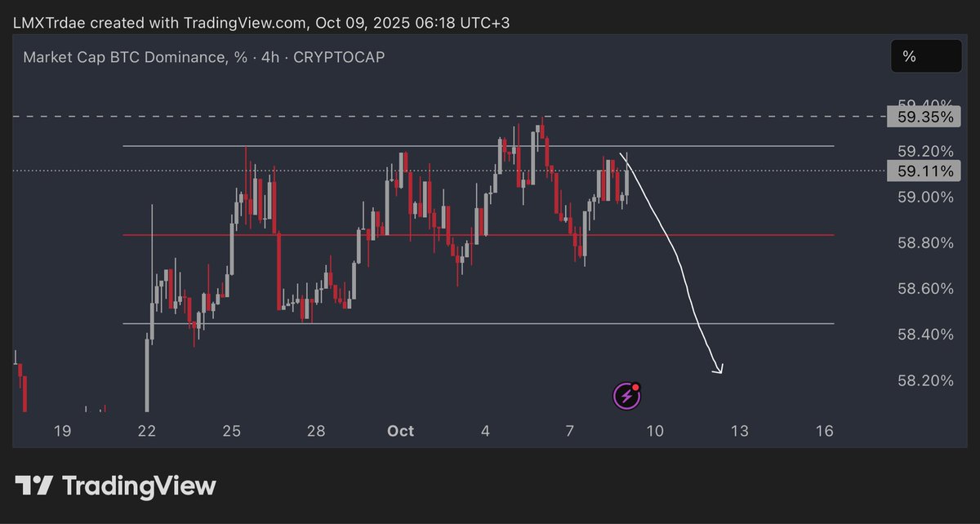The image size is (980, 524).
Task: Click the 25 date label on time axis
Action: pos(232,431)
